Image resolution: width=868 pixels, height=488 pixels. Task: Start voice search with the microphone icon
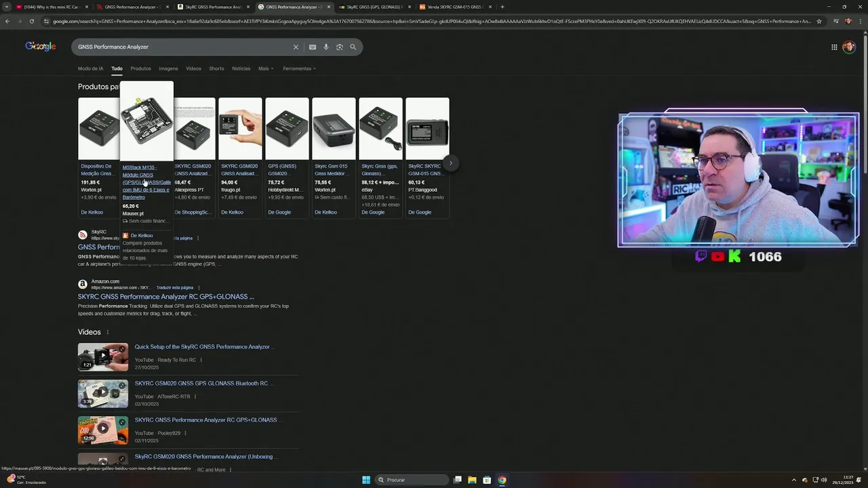(326, 47)
